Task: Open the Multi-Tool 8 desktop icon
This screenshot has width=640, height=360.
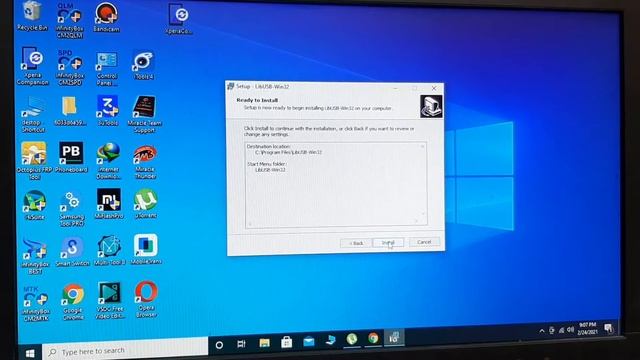Action: pyautogui.click(x=109, y=251)
